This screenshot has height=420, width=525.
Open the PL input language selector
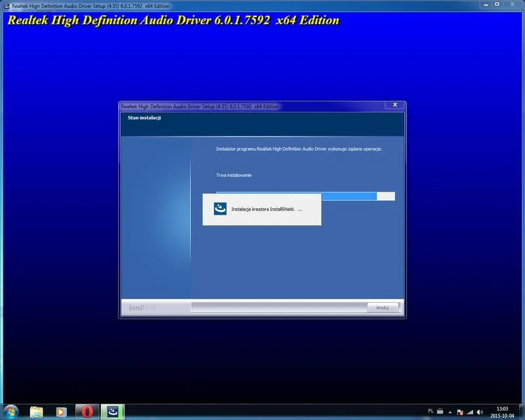pos(430,411)
